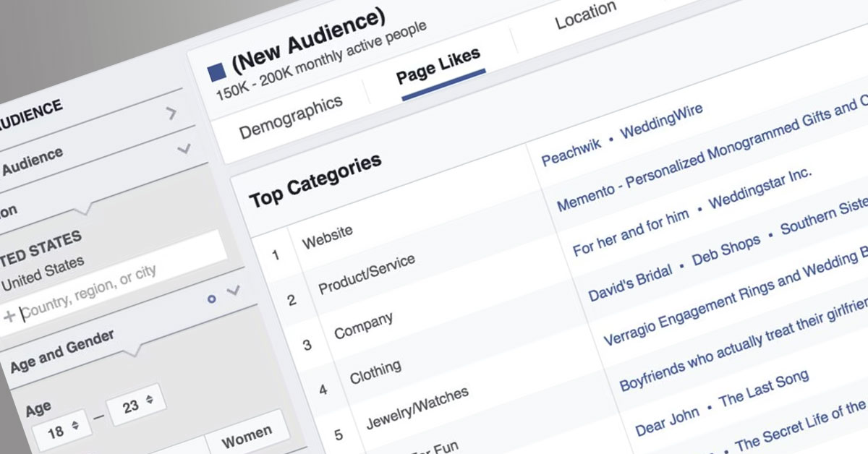This screenshot has width=868, height=454.
Task: Click the (New Audience) title
Action: (309, 43)
